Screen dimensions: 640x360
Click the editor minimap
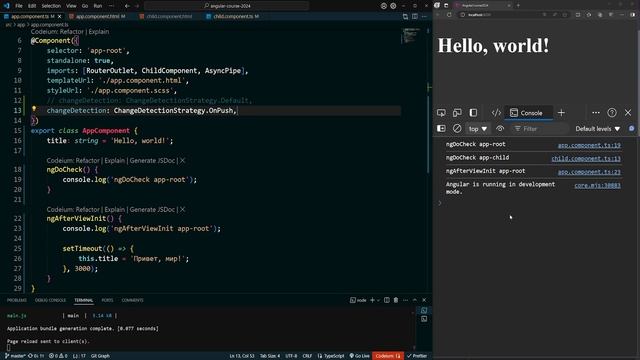[410, 36]
